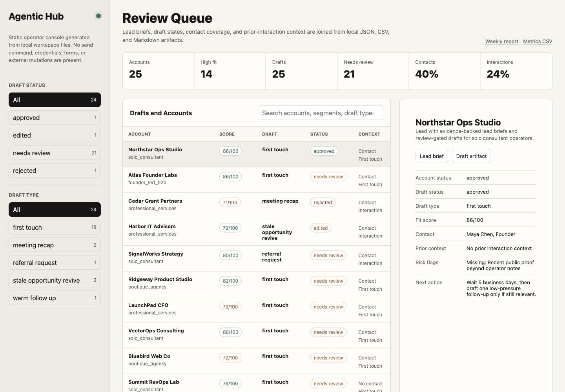Select the Bluebird Web Co account
This screenshot has height=392, width=565.
(x=257, y=361)
